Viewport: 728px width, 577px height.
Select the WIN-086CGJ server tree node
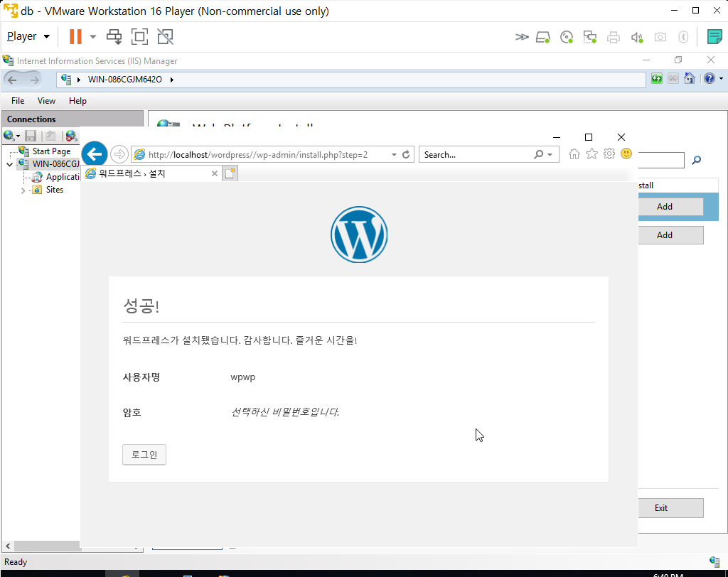coord(55,164)
